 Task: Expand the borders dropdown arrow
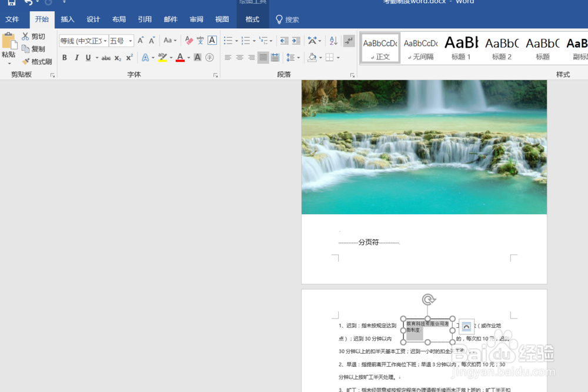pos(338,58)
